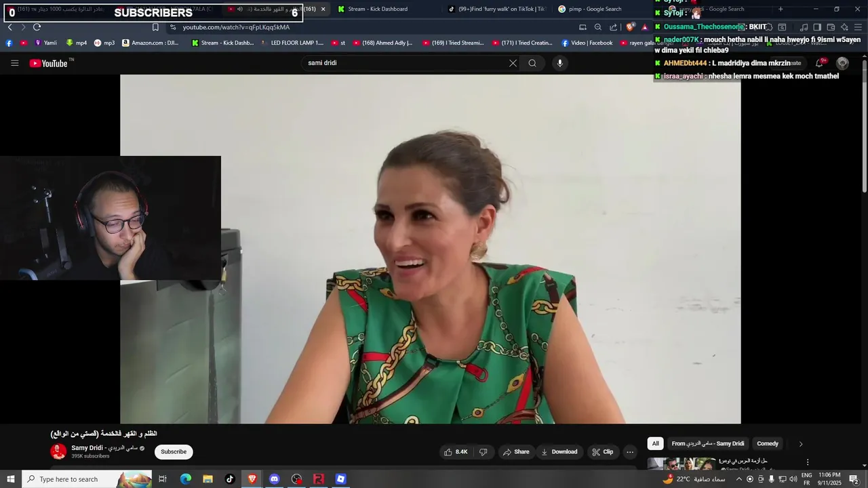Switch to 'Stream - Kick Dashboard' tab

(x=378, y=9)
